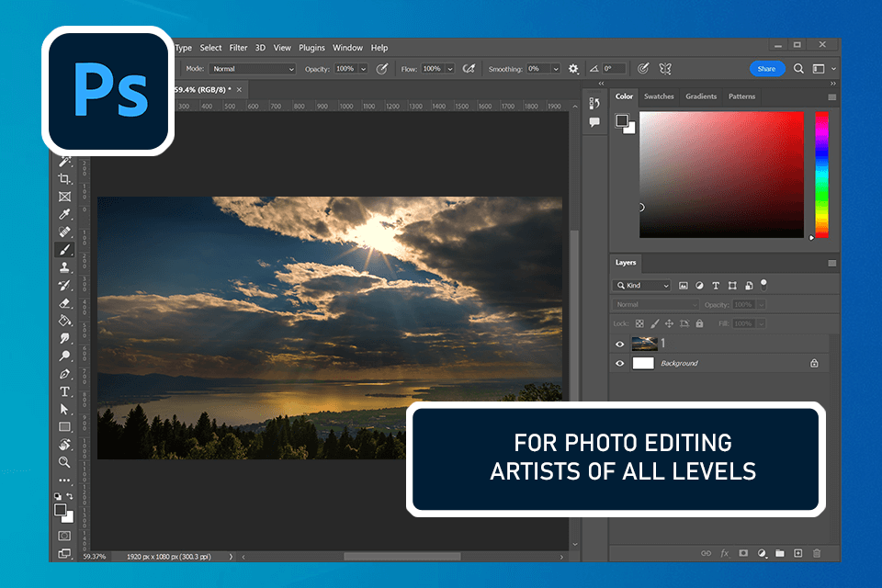Select the Clone Stamp tool
Viewport: 882px width, 588px height.
point(64,267)
